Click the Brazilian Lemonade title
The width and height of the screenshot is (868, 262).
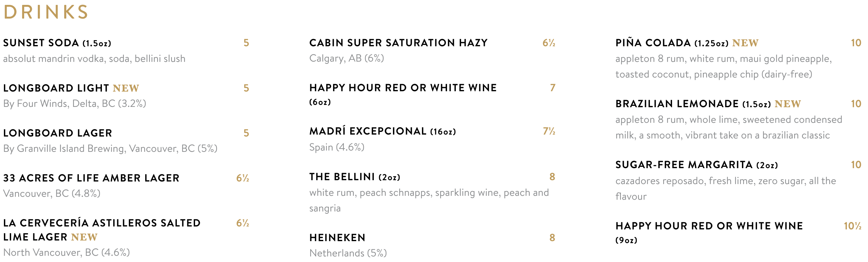pyautogui.click(x=708, y=104)
